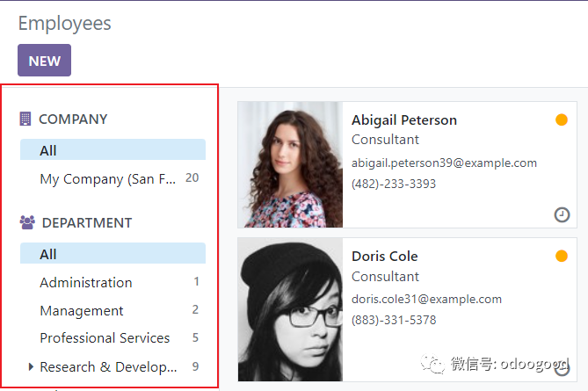Viewport: 588px width, 391px height.
Task: Open Doris Cole's profile photo
Action: point(290,309)
